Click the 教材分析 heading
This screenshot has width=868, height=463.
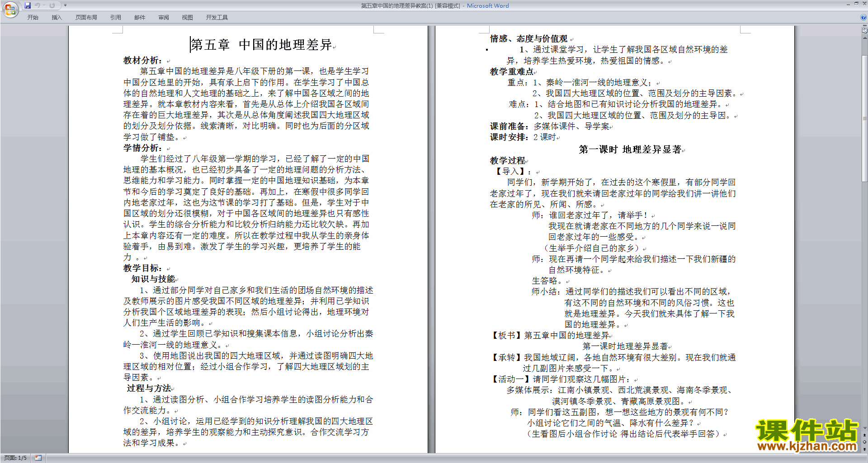pos(143,61)
